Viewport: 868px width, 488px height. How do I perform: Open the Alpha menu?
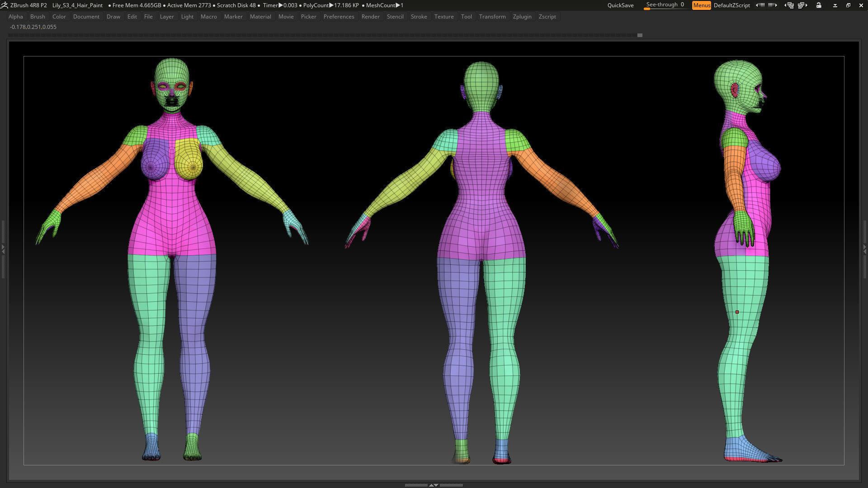16,17
